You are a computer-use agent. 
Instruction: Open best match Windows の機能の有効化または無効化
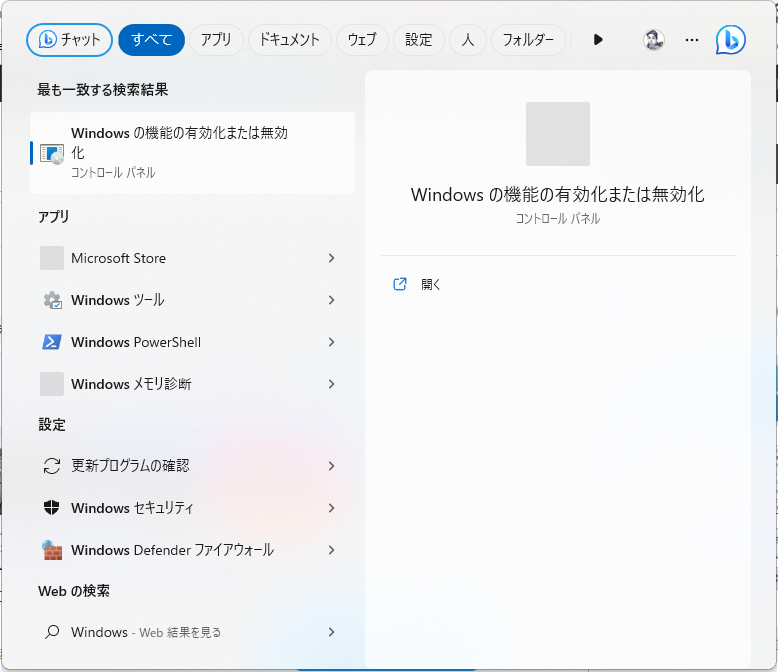click(193, 153)
